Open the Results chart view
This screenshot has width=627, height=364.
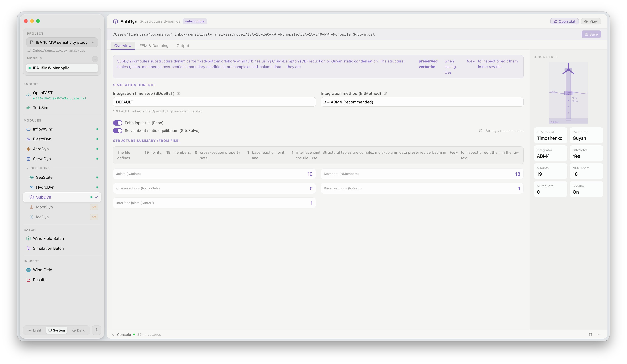point(62,280)
